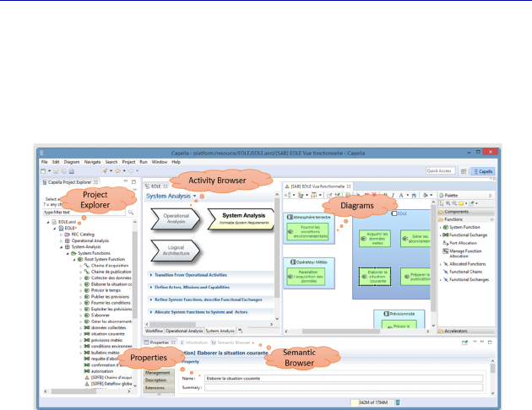Select Functional Exchange tool in palette
The width and height of the screenshot is (532, 410).
464,235
